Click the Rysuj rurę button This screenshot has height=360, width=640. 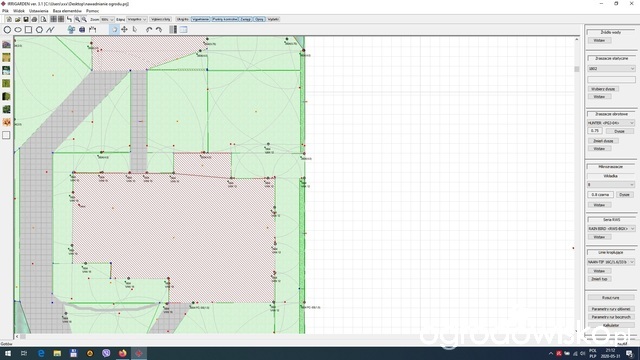pos(611,298)
